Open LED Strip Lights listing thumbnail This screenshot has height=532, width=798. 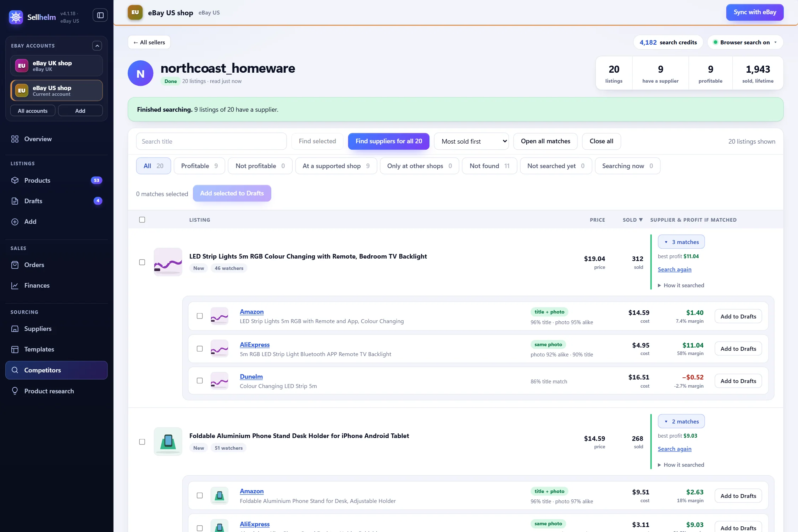[x=168, y=262]
